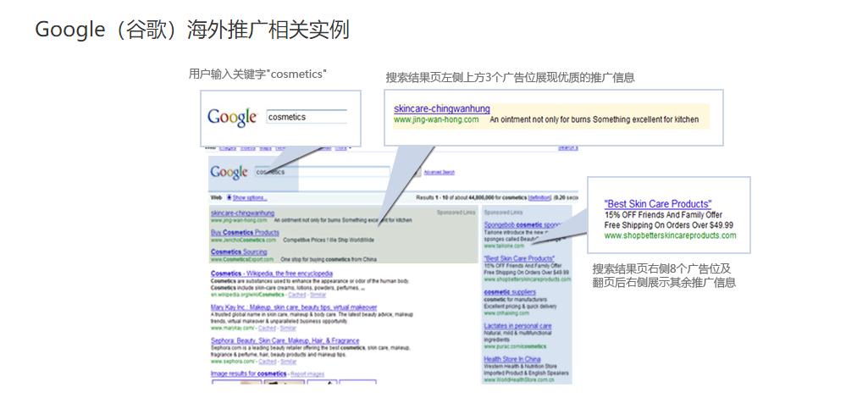Open cosmetic suppliers sidebar ad
This screenshot has width=868, height=409.
tap(510, 292)
